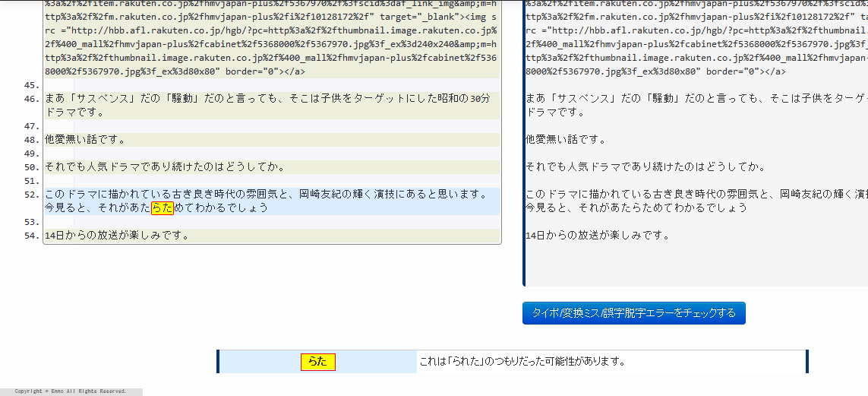Place cursor at 14日からの放送が楽しみです。 in right text area
The width and height of the screenshot is (868, 396).
click(x=598, y=236)
